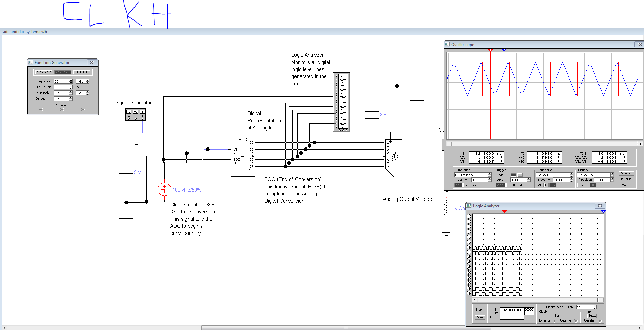Image resolution: width=644 pixels, height=330 pixels.
Task: Set Channel A coupling to AC
Action: coord(540,185)
